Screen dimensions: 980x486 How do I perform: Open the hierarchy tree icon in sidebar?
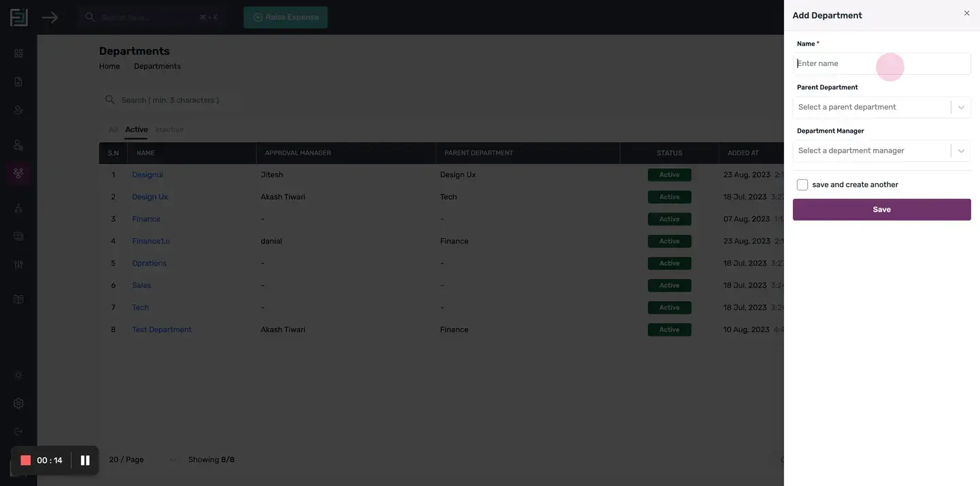18,208
